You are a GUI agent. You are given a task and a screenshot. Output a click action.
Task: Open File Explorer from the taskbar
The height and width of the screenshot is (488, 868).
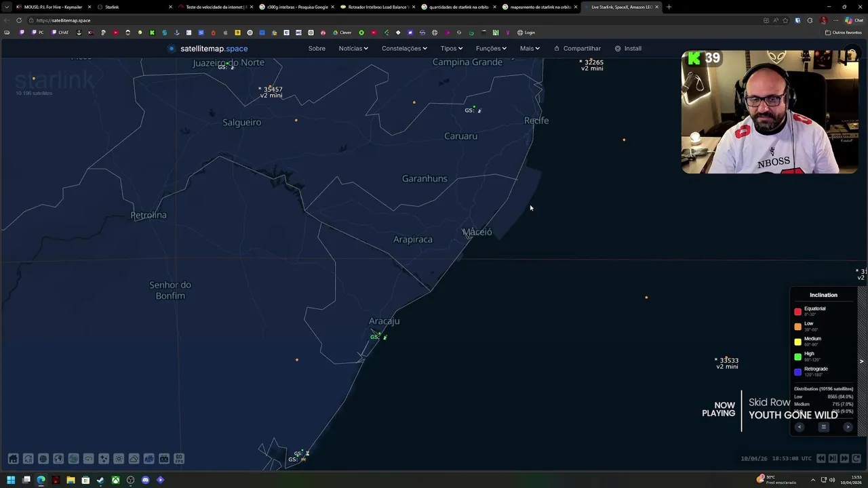[71, 480]
